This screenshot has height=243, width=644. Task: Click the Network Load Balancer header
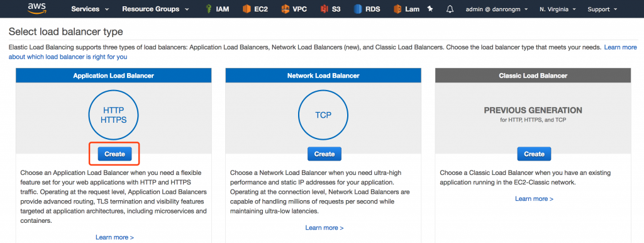323,76
